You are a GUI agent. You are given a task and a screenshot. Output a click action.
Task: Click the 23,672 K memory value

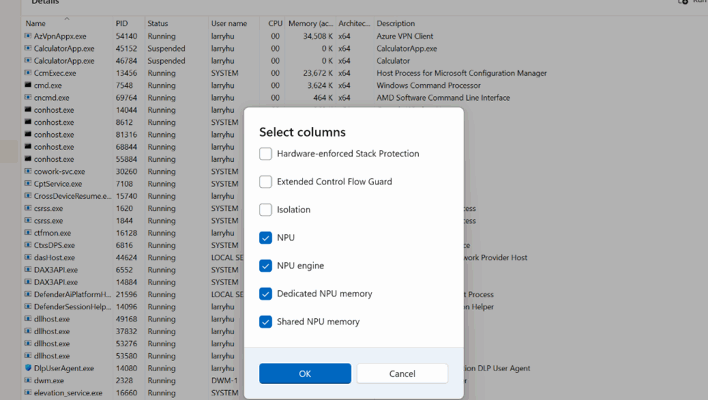318,73
